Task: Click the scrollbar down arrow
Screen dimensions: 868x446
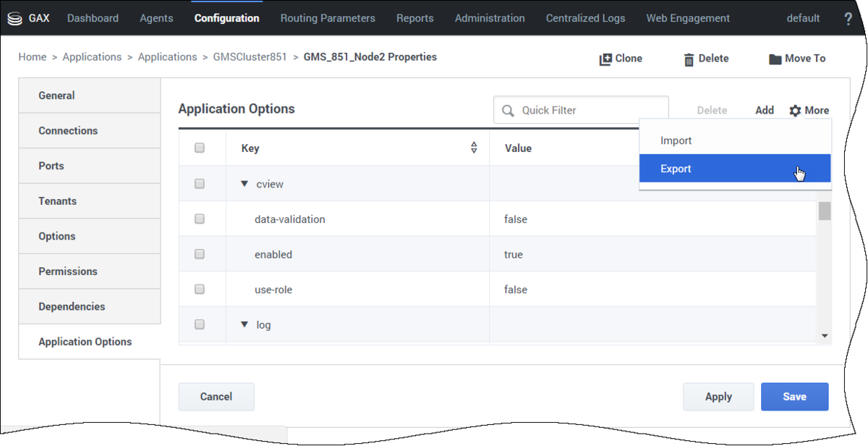Action: (x=825, y=336)
